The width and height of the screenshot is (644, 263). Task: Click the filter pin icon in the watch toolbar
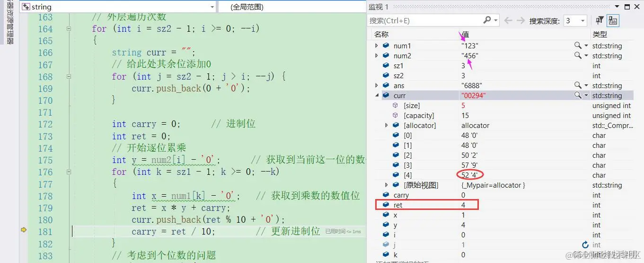(600, 20)
